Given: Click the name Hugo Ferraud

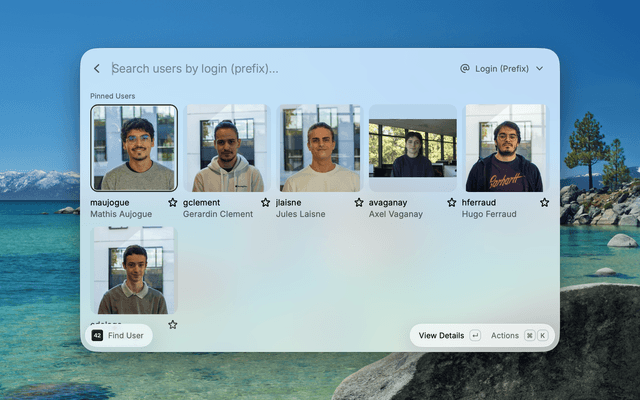Looking at the screenshot, I should (489, 214).
